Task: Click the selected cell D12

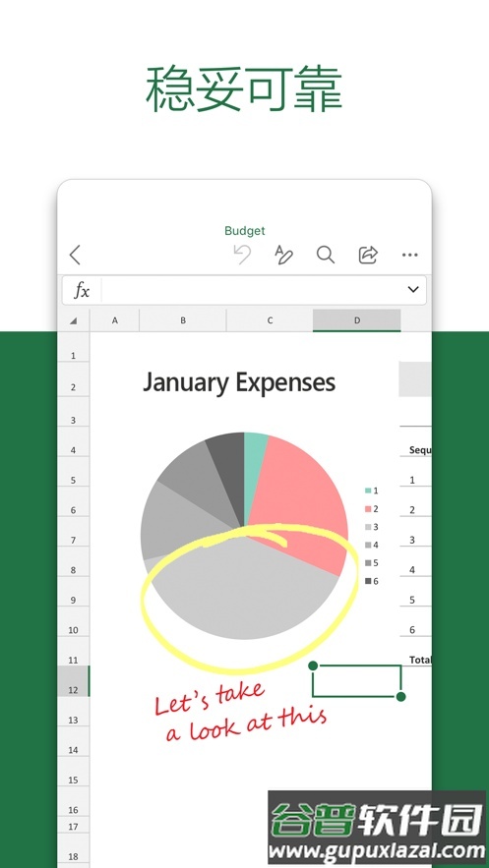Action: coord(356,681)
